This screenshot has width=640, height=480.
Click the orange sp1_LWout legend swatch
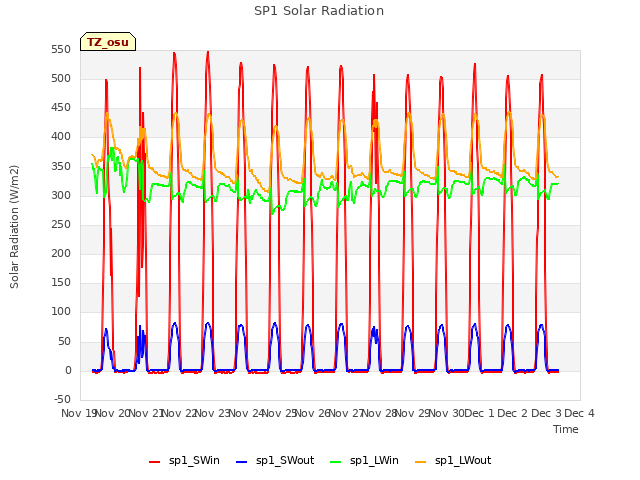click(420, 462)
